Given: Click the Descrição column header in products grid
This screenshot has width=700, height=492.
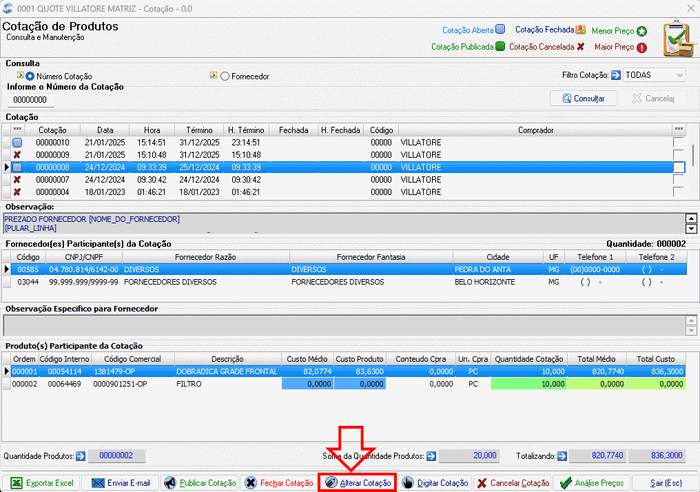Looking at the screenshot, I should pos(228,359).
